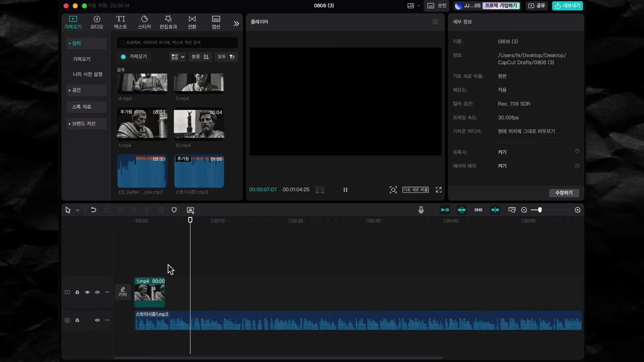This screenshot has height=362, width=644.
Task: Select the 1.mp4 thumbnail in the media bin
Action: pos(142,124)
